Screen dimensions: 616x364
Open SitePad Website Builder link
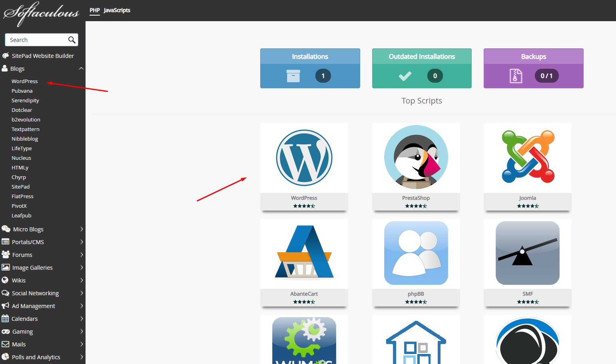[x=43, y=56]
